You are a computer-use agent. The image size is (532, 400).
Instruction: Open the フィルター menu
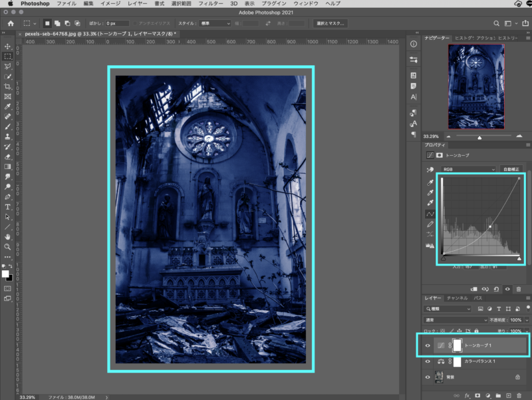210,4
